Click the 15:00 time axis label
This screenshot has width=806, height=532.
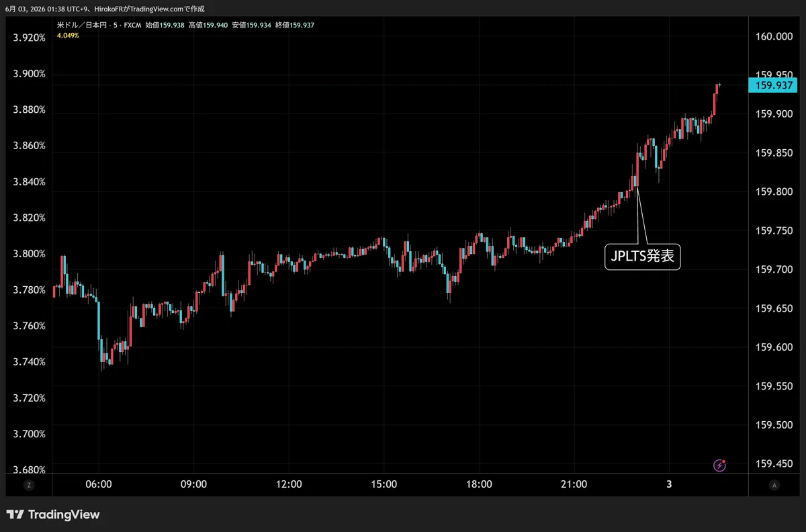tap(384, 484)
